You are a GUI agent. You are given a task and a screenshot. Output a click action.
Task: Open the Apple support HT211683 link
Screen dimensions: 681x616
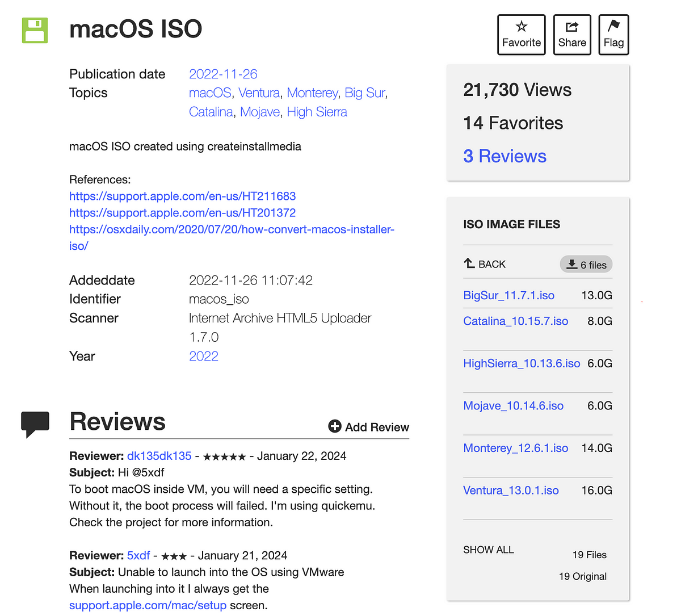coord(183,196)
